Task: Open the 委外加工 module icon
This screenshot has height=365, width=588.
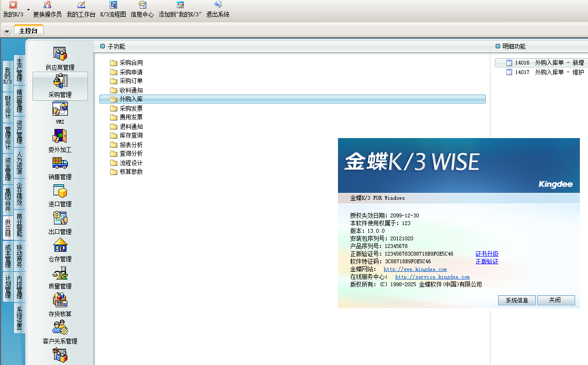Action: point(60,140)
